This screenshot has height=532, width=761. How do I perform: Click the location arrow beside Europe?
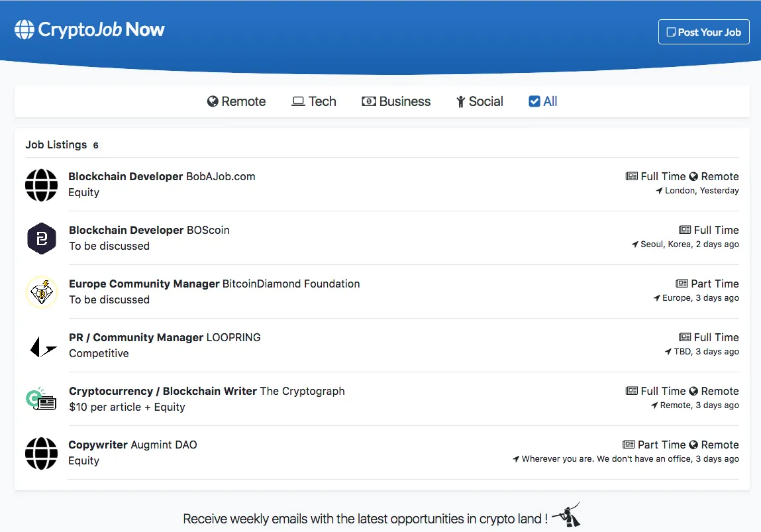coord(656,298)
